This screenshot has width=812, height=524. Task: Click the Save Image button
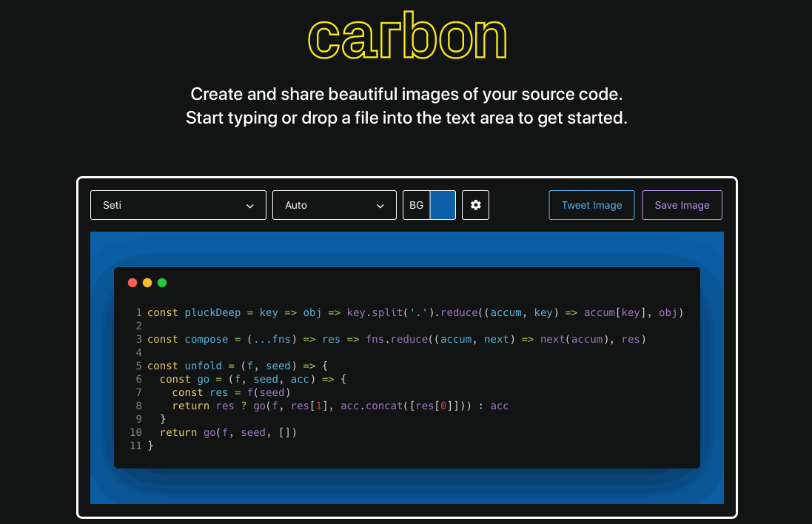coord(682,205)
